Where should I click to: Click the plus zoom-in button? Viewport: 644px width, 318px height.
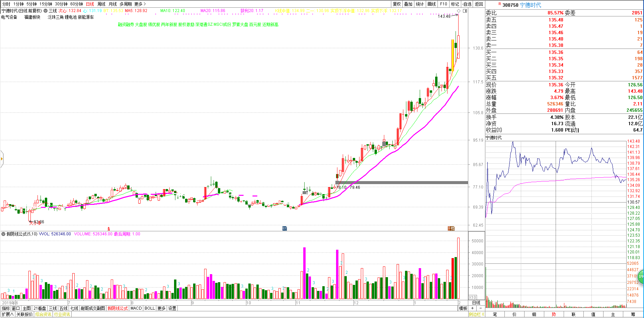coord(472,308)
